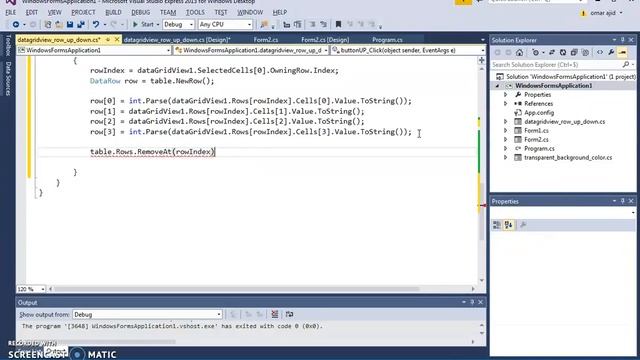The width and height of the screenshot is (640, 360).
Task: Select Program.cs in Solution Explorer
Action: (x=539, y=149)
